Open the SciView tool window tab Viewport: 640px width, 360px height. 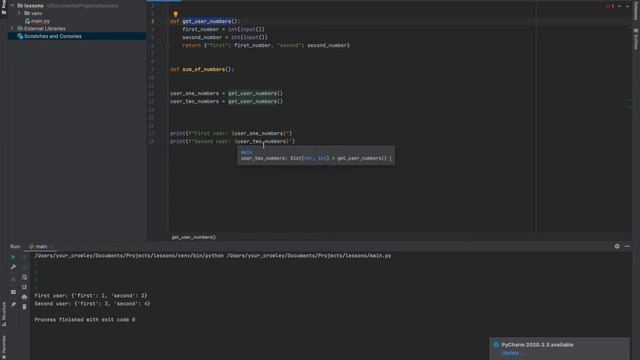[636, 40]
